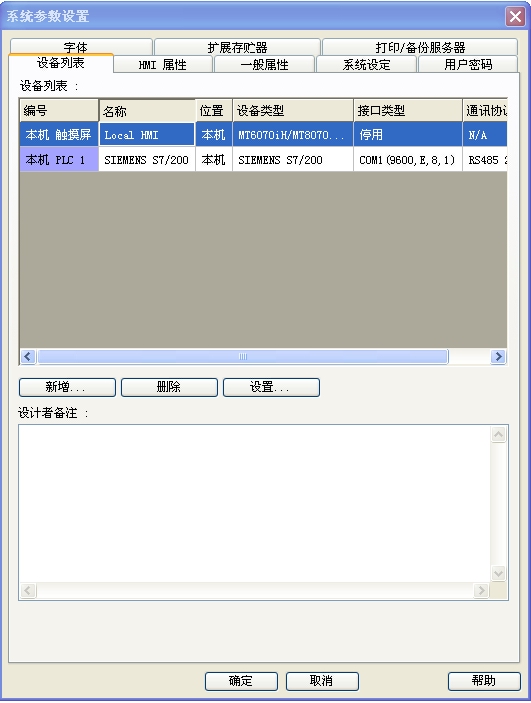Image resolution: width=531 pixels, height=703 pixels.
Task: Open the 打印/备份服务器 tab
Action: coord(420,47)
